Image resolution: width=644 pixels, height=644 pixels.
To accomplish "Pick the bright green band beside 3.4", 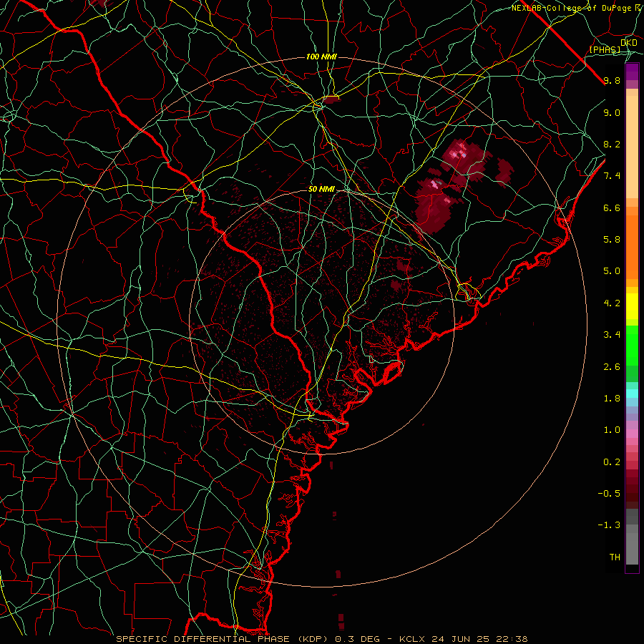I will click(632, 345).
